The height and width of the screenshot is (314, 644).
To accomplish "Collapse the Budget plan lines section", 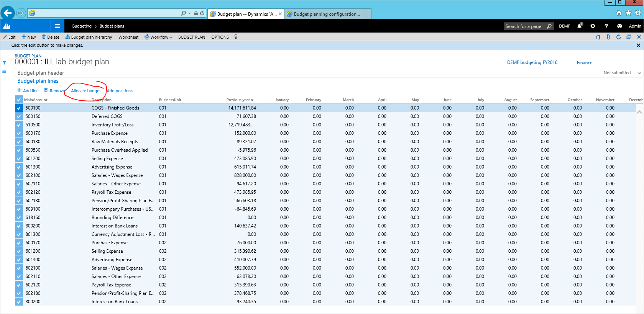I will click(x=38, y=81).
